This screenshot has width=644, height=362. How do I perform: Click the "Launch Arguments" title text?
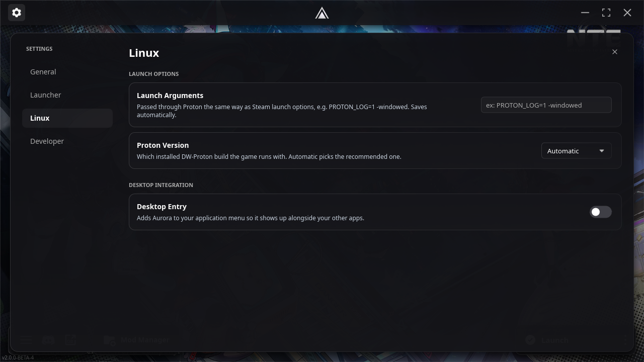[x=170, y=96]
